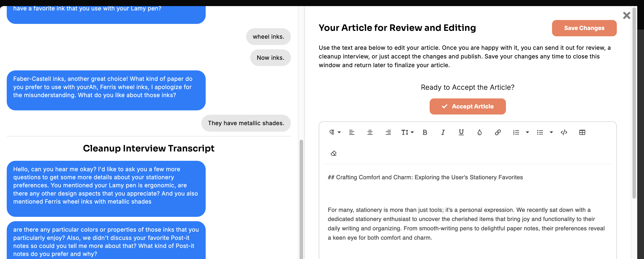Toggle italic formatting
Image resolution: width=644 pixels, height=259 pixels.
pyautogui.click(x=443, y=132)
